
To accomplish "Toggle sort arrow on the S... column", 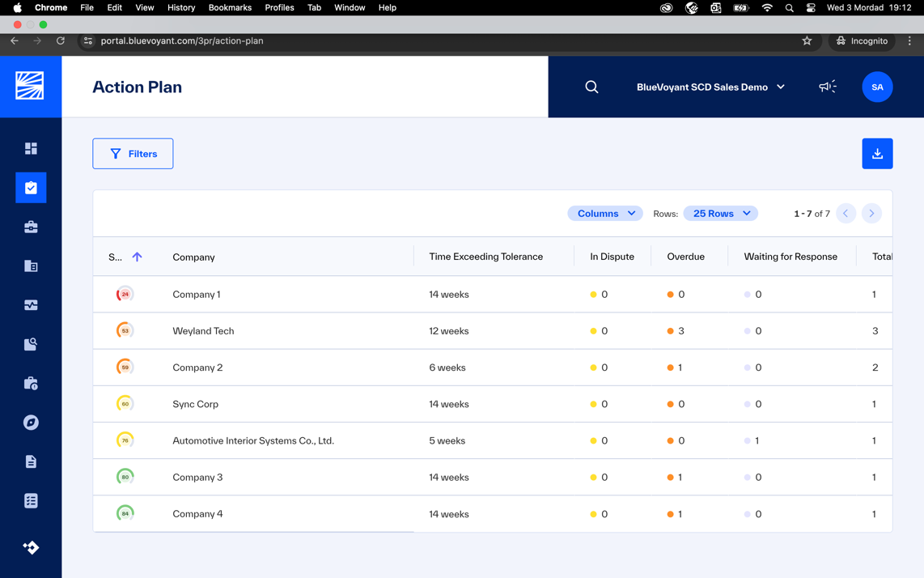I will tap(137, 257).
